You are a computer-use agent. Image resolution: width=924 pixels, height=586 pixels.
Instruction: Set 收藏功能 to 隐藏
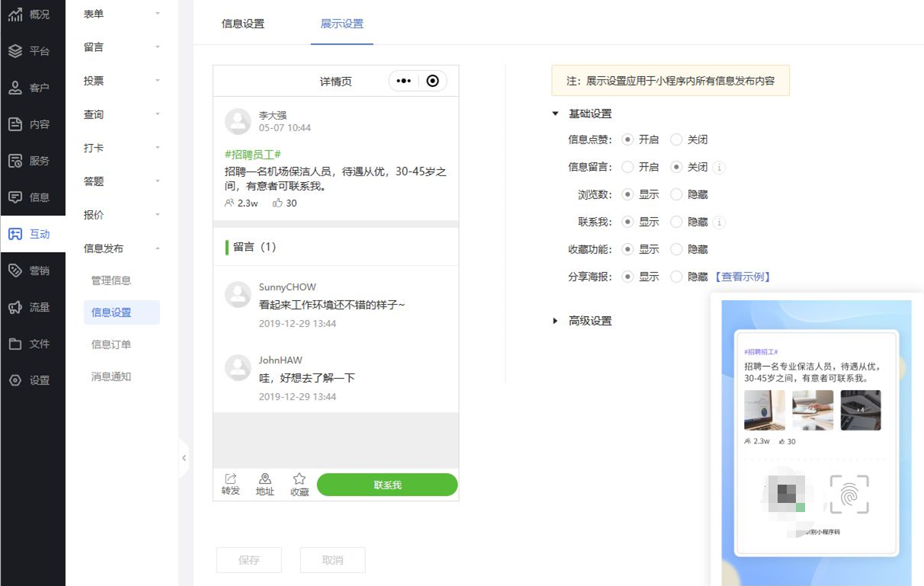click(x=676, y=250)
